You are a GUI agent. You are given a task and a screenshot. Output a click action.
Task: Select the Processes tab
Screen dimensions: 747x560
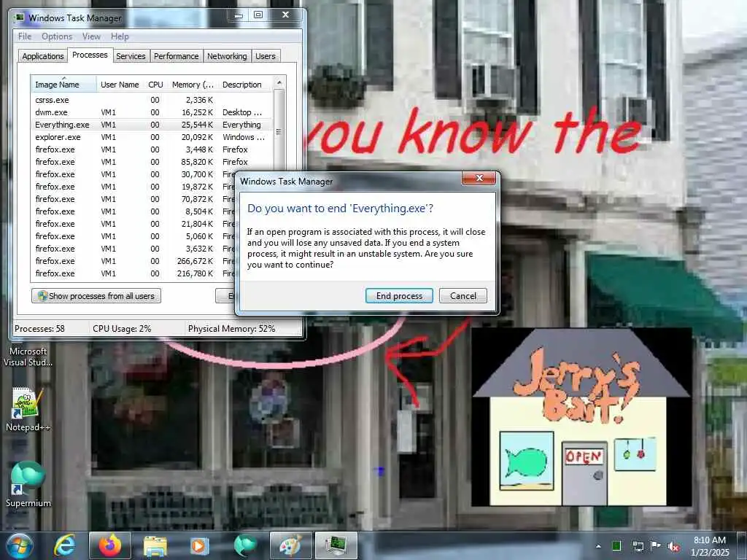click(90, 55)
